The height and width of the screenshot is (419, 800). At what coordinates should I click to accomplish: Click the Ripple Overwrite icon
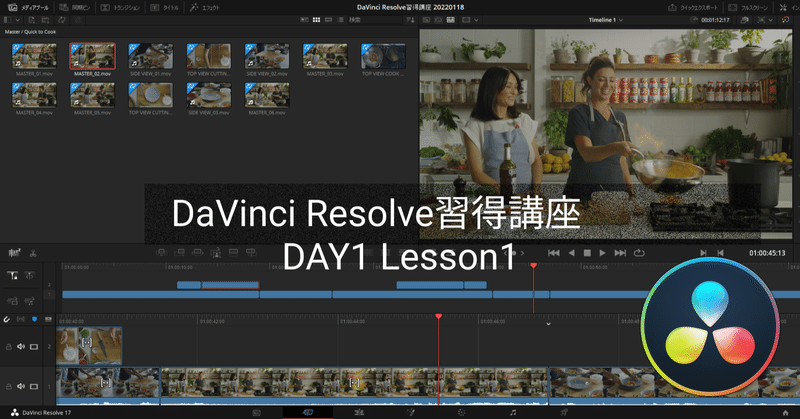[x=197, y=253]
